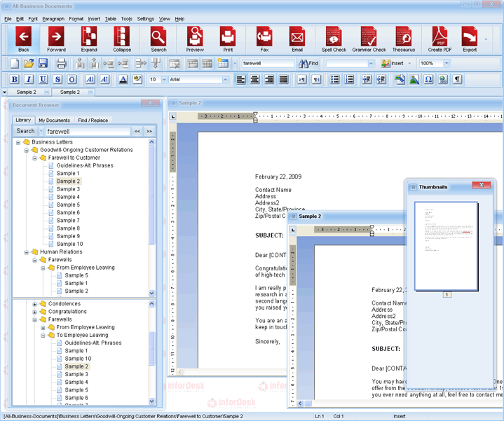Collapse Business Letters folder

(18, 142)
